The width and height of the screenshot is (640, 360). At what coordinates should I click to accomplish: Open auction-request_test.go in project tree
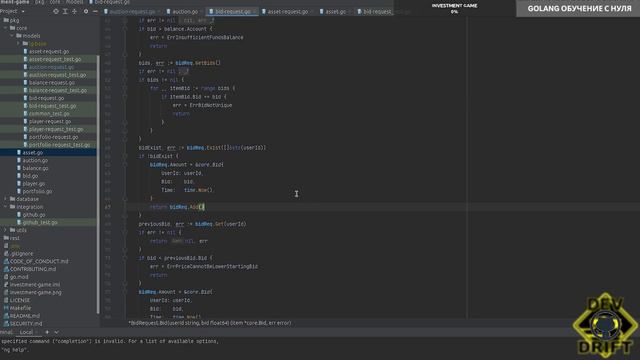click(x=57, y=75)
